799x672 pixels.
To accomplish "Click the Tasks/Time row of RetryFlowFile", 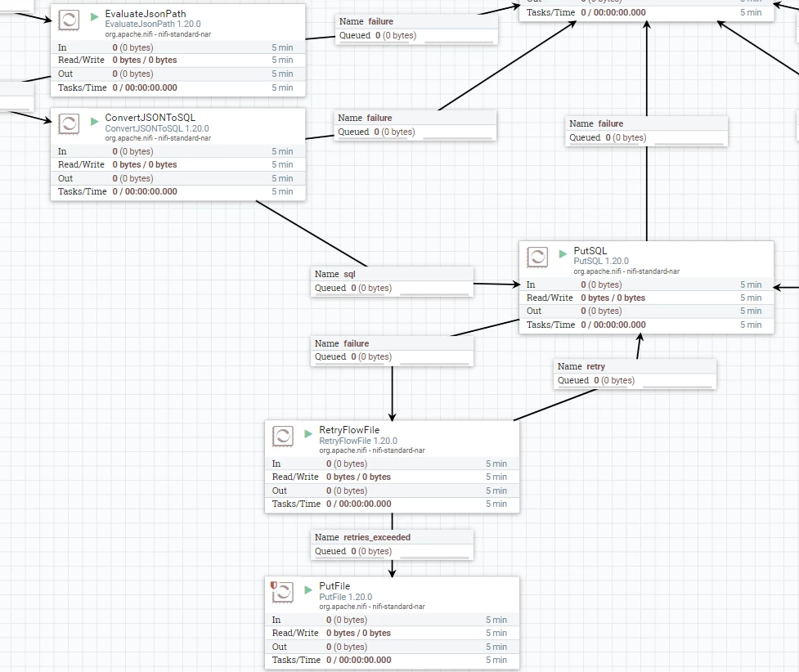I will [x=392, y=504].
